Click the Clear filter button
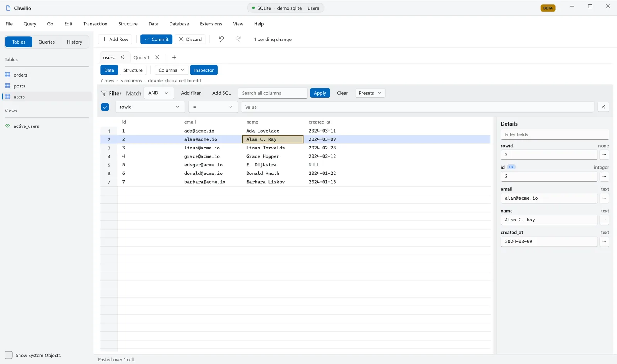The width and height of the screenshot is (617, 364). [342, 93]
